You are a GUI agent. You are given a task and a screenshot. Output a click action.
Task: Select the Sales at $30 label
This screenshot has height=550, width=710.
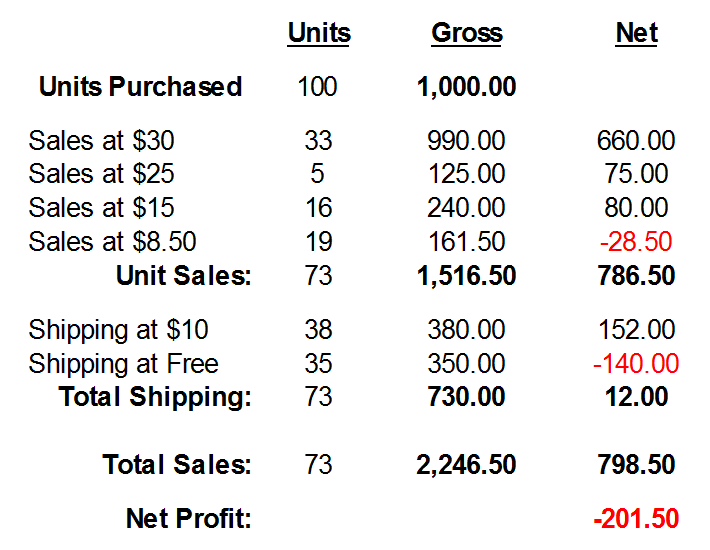tap(102, 141)
